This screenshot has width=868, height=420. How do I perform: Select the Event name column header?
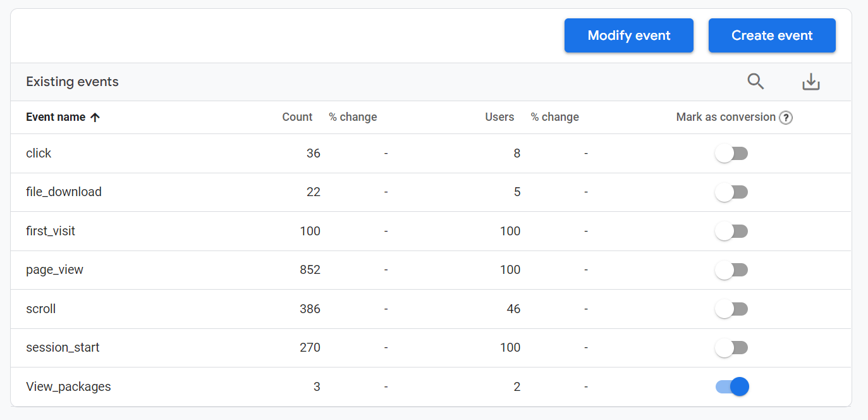[56, 117]
